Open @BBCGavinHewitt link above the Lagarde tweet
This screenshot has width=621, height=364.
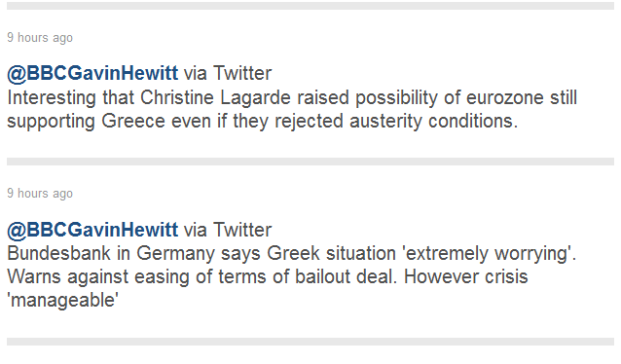click(92, 73)
